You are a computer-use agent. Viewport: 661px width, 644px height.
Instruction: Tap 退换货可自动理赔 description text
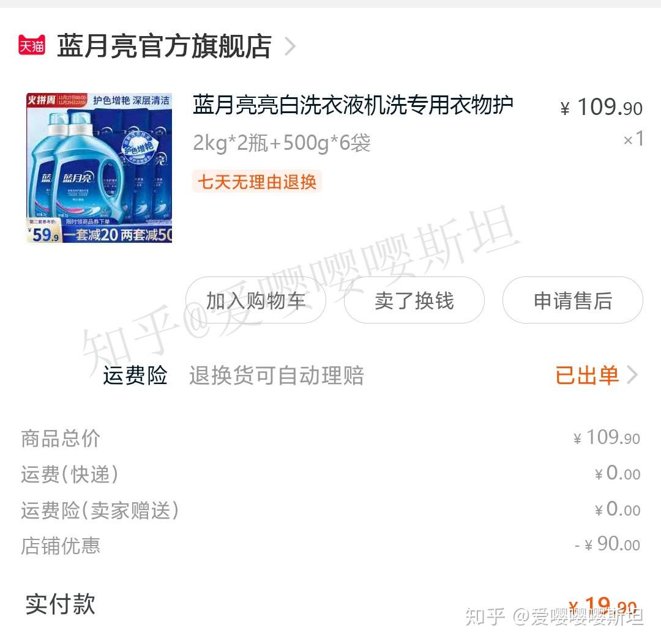click(277, 376)
